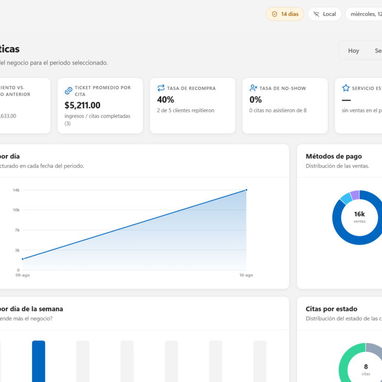Click the repeat arrows icon on Tasa de Recompra
The image size is (382, 382).
(x=161, y=88)
